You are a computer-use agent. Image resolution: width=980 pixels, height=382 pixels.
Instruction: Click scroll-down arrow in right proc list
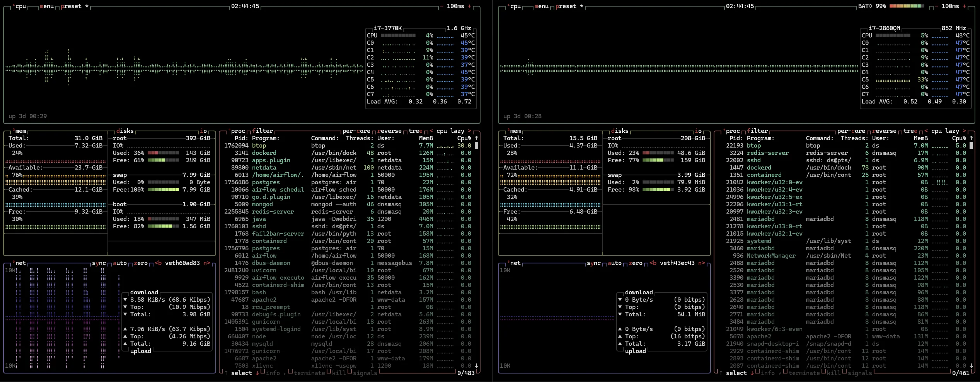(971, 366)
